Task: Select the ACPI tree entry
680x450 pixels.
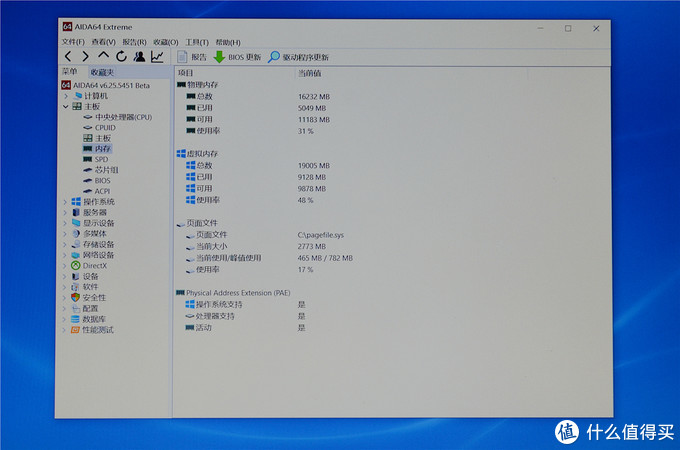Action: click(102, 191)
